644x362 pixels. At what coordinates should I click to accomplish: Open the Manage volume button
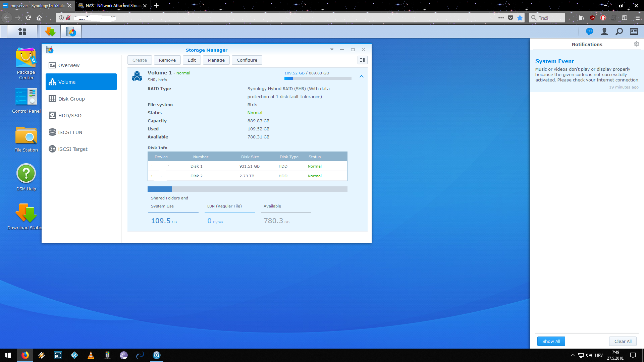click(216, 60)
